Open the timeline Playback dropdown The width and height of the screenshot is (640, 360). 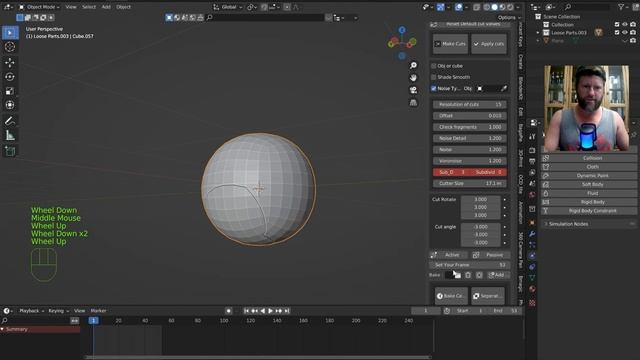click(31, 311)
